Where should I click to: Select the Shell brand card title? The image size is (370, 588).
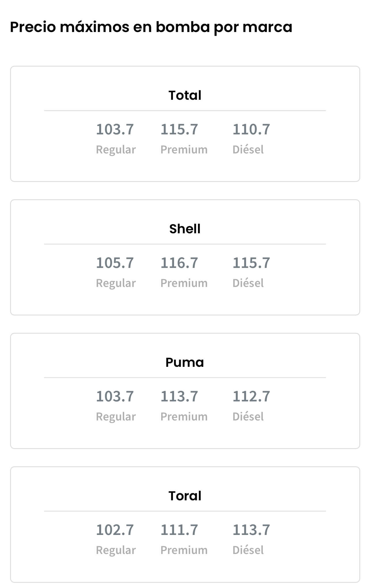[x=185, y=229]
